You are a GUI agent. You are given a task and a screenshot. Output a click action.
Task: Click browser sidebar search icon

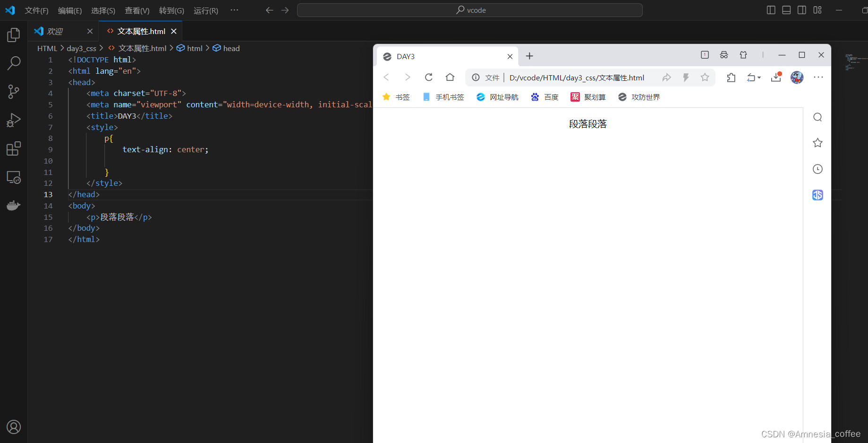817,117
